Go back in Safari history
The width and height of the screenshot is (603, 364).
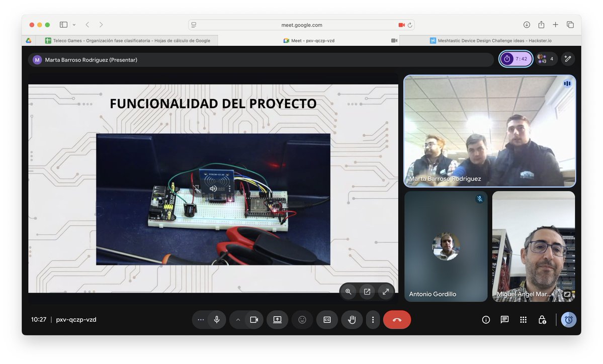(x=88, y=25)
